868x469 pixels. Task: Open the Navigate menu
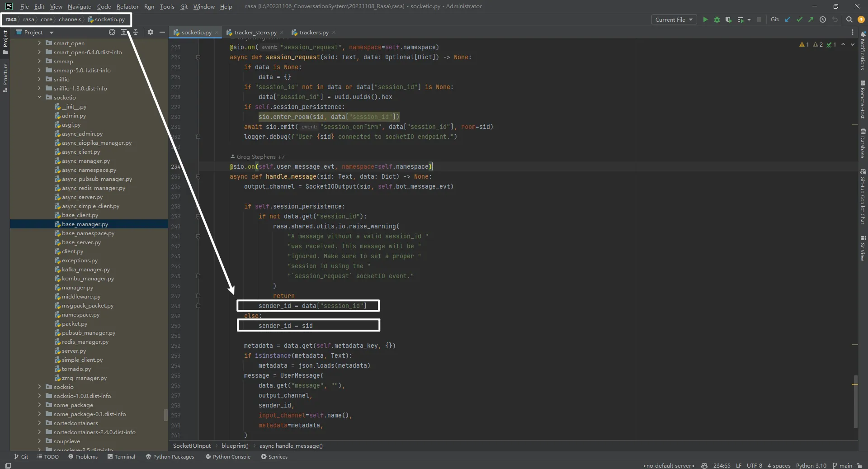coord(80,6)
